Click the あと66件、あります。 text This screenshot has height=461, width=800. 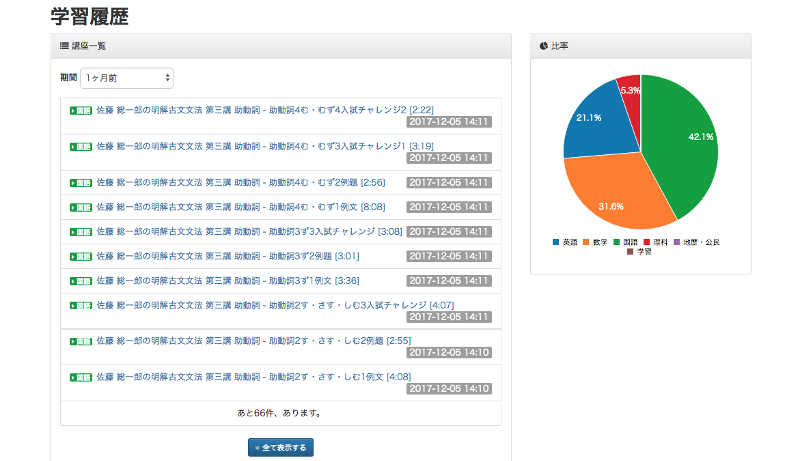click(281, 413)
